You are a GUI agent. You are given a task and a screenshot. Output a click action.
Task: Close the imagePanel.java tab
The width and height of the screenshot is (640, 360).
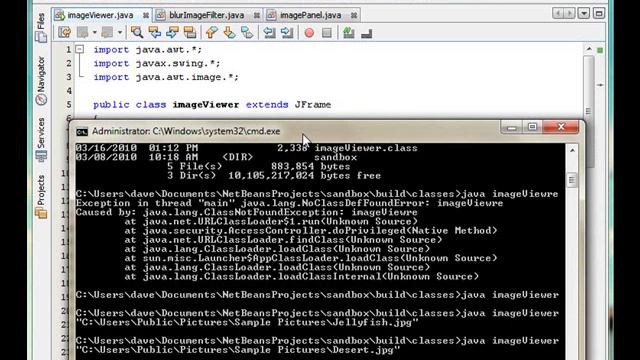[x=354, y=16]
